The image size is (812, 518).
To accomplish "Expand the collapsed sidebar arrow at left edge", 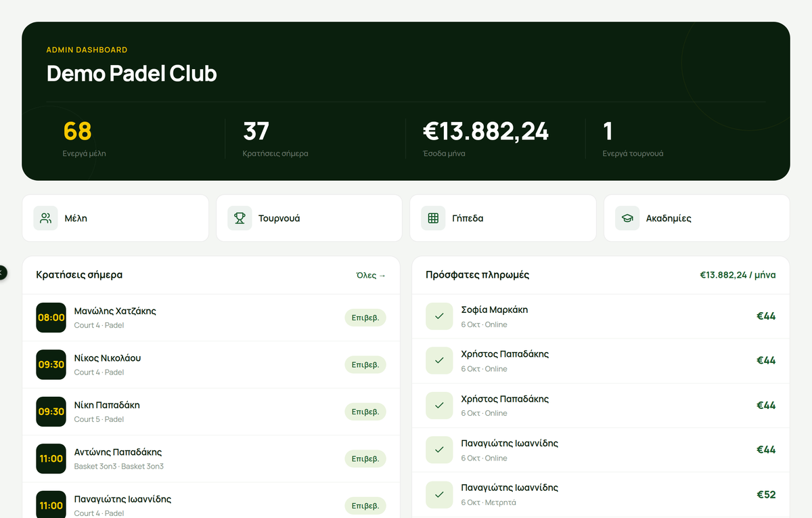I will [x=2, y=272].
